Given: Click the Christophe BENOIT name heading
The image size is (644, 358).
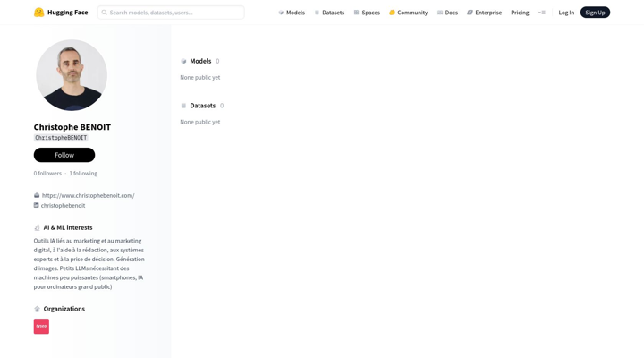Looking at the screenshot, I should [x=72, y=127].
